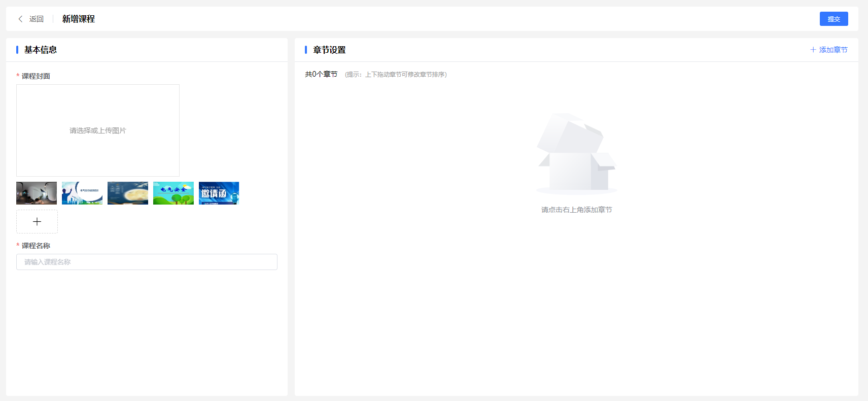
Task: Select the blue silhouette training cover thumbnail
Action: [x=82, y=193]
